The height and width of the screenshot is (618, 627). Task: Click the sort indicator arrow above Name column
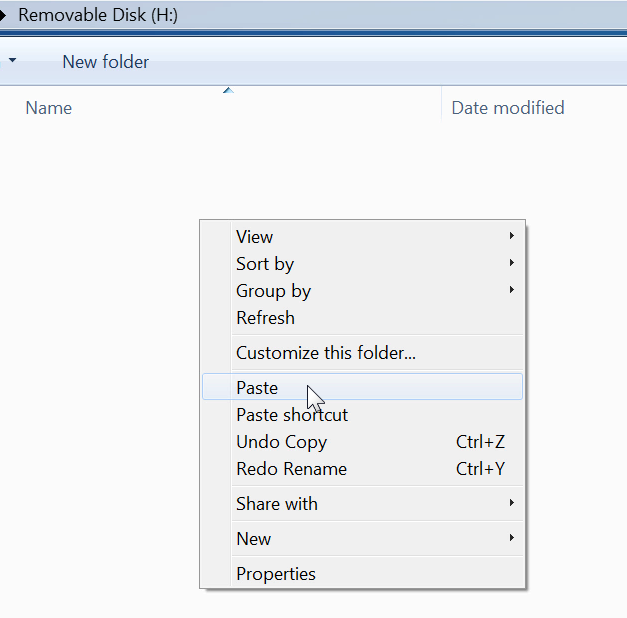point(228,90)
